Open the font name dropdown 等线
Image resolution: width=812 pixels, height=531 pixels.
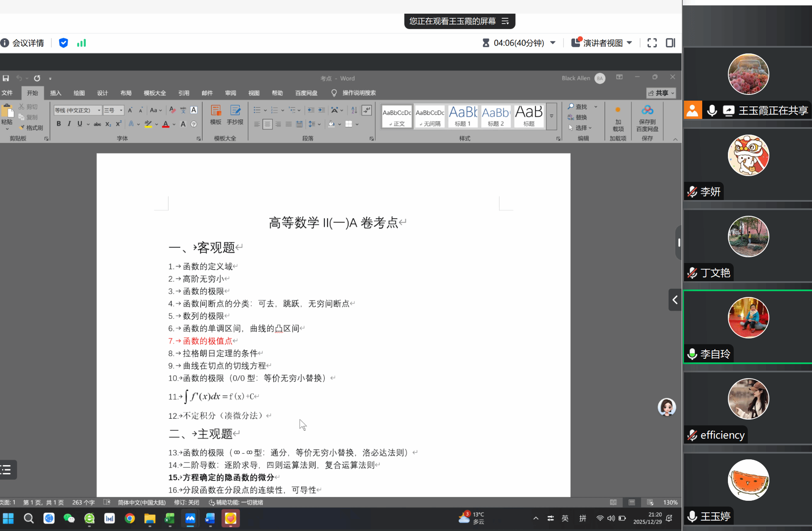(x=99, y=110)
